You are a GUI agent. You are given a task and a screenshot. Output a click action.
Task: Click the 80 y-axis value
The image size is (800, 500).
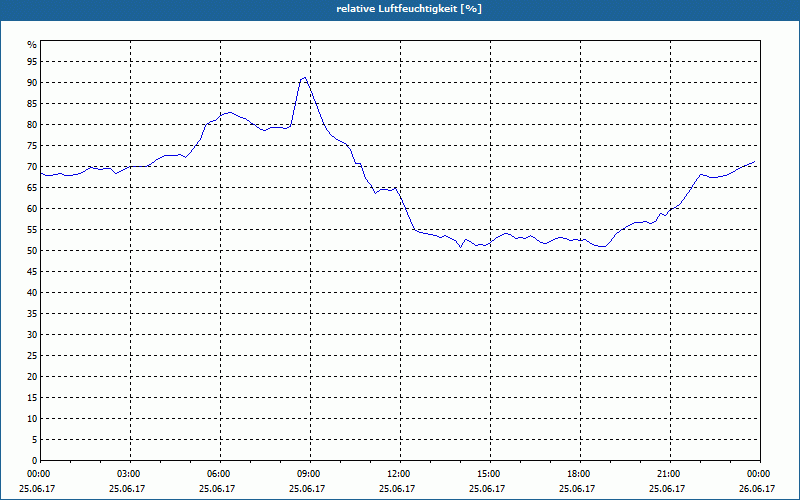pyautogui.click(x=32, y=125)
